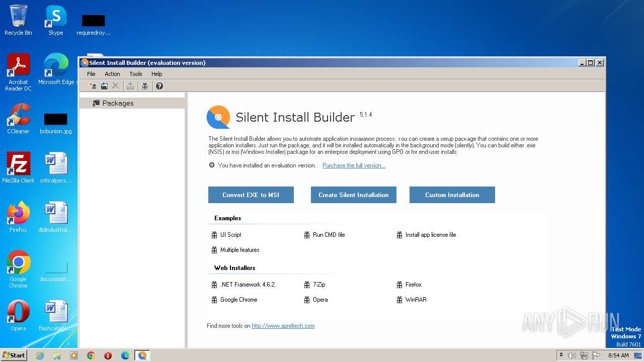Image resolution: width=644 pixels, height=362 pixels.
Task: Maximize the Silent Install Builder window
Action: coord(591,63)
